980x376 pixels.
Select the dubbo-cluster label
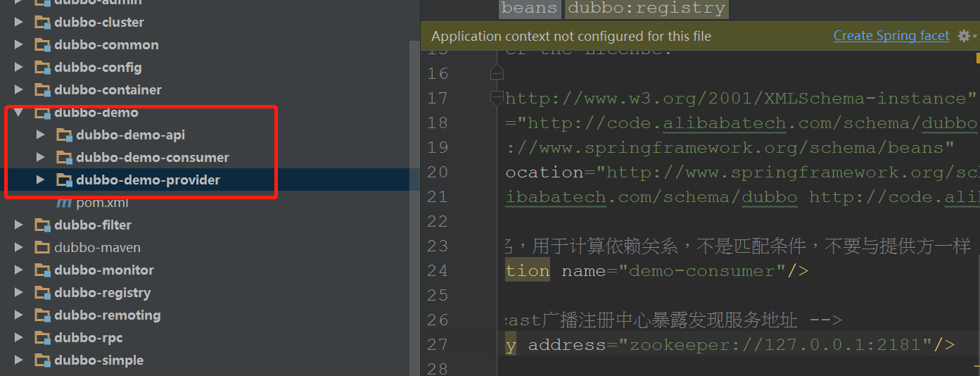click(99, 23)
